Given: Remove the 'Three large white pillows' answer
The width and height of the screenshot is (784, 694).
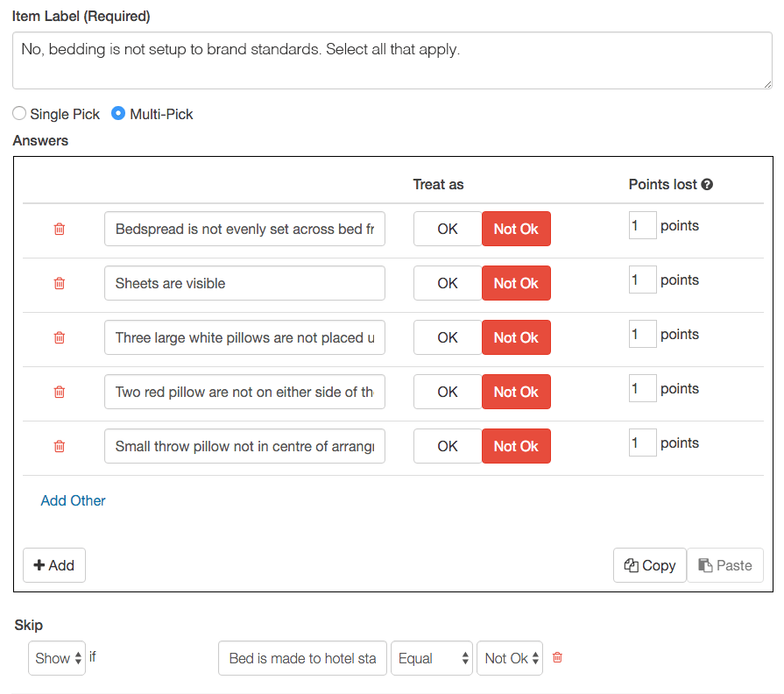Looking at the screenshot, I should click(60, 337).
